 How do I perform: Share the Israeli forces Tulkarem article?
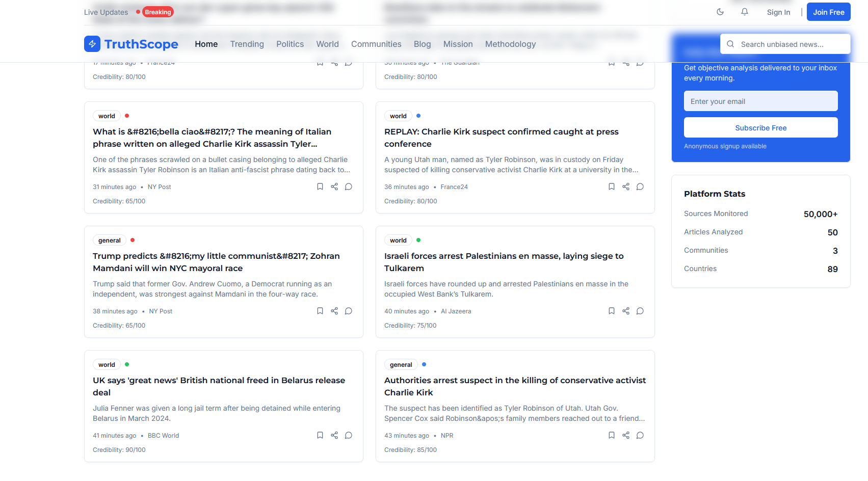(626, 311)
